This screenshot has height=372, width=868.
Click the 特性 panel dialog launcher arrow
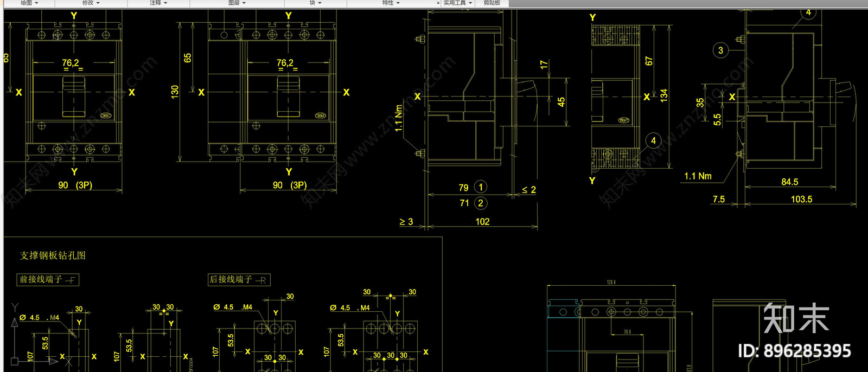pos(438,3)
